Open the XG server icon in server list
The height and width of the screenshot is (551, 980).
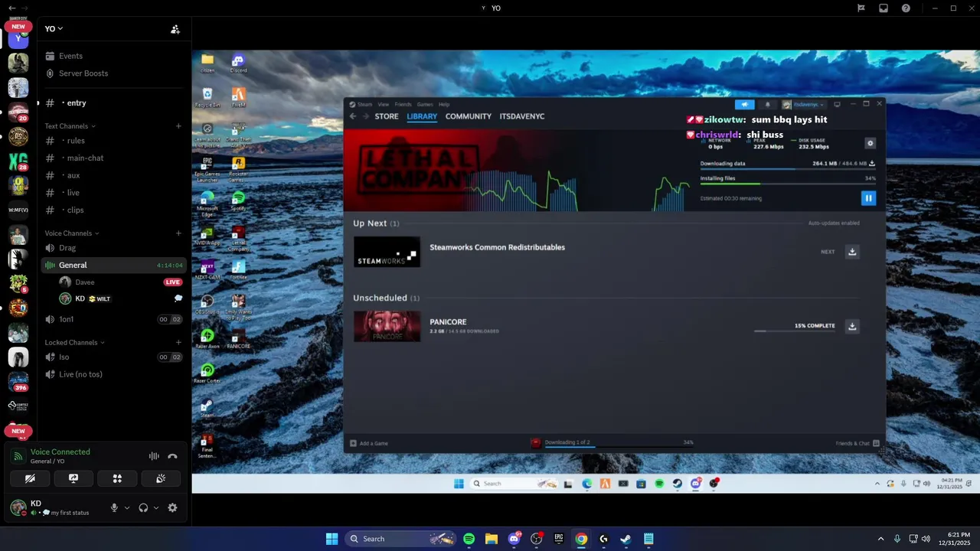[18, 161]
